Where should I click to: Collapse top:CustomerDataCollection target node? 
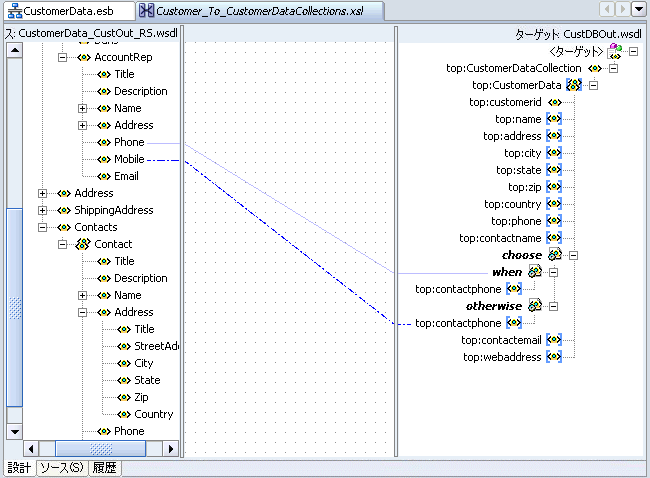point(614,68)
